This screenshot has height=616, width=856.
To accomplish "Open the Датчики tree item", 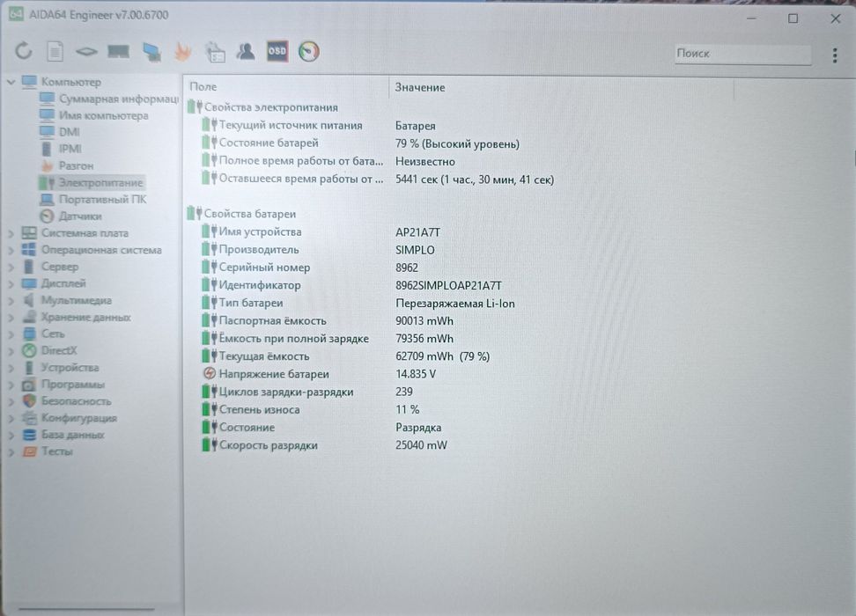I will pyautogui.click(x=71, y=216).
